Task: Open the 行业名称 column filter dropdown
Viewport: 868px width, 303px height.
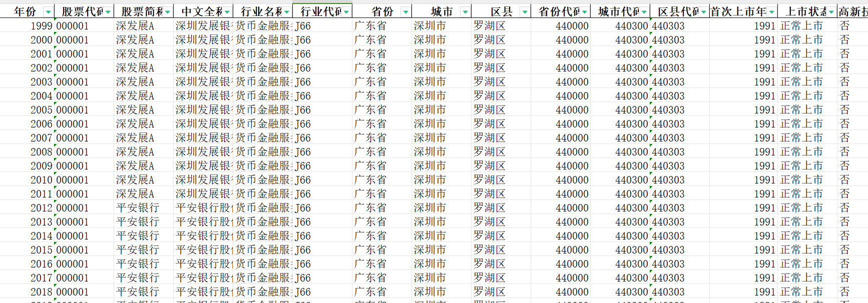Action: pos(287,11)
